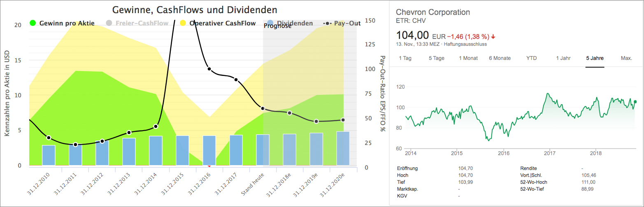
Task: Click the Chevron Corporation heading
Action: click(432, 12)
